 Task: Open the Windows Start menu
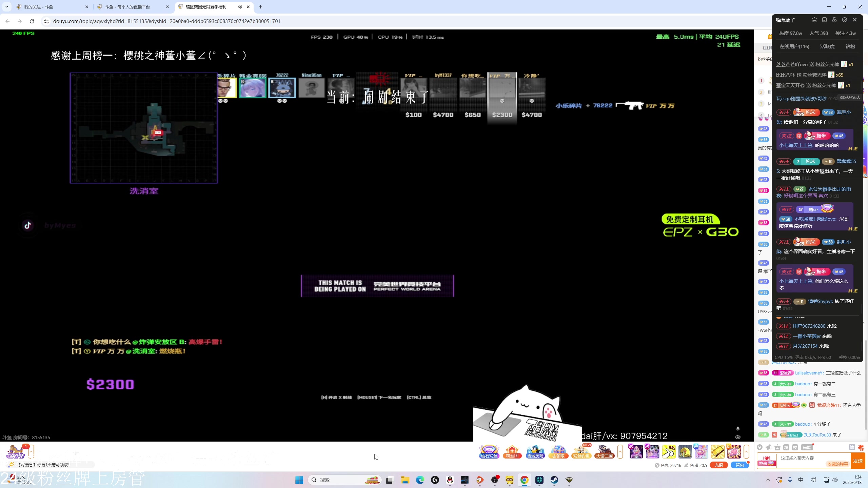299,480
